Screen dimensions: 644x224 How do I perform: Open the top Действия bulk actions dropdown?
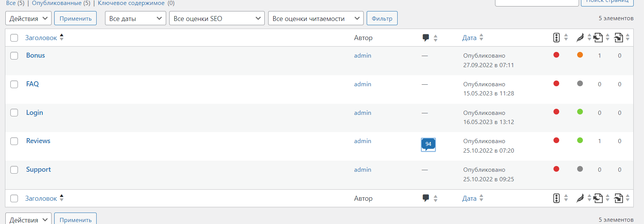click(x=28, y=18)
